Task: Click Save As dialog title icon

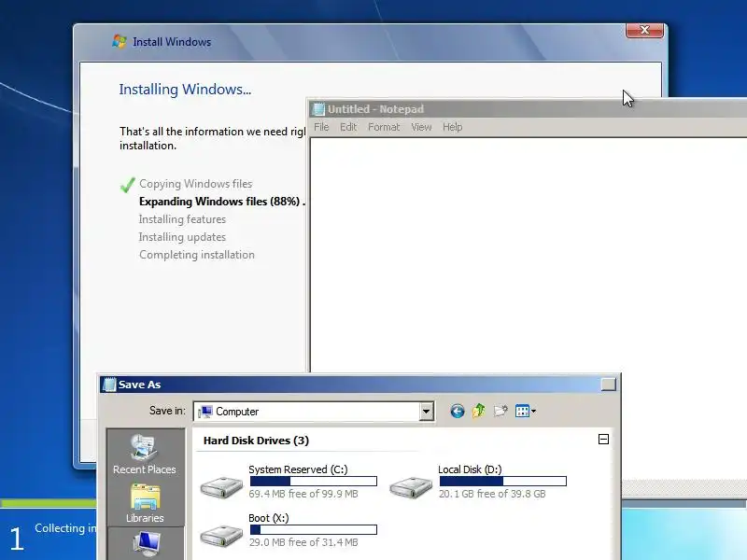Action: [x=109, y=385]
